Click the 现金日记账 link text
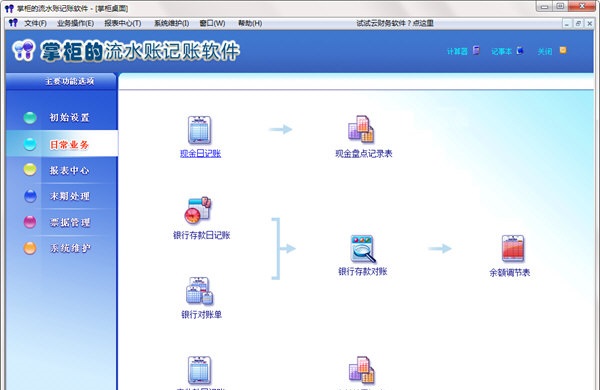This screenshot has height=390, width=600. coord(201,153)
